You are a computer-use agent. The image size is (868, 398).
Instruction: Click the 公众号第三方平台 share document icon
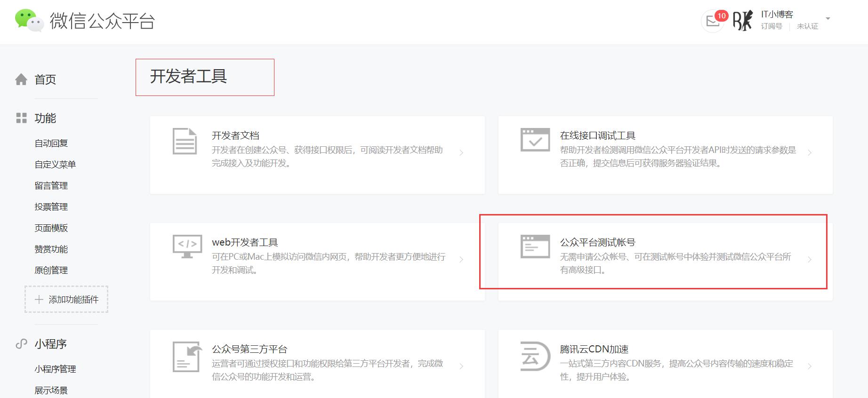pos(187,357)
